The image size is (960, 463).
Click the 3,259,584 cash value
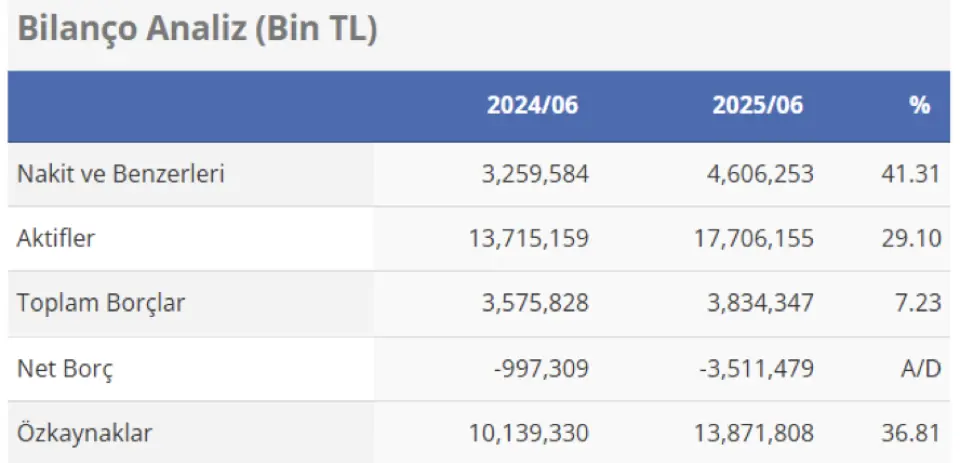click(533, 174)
